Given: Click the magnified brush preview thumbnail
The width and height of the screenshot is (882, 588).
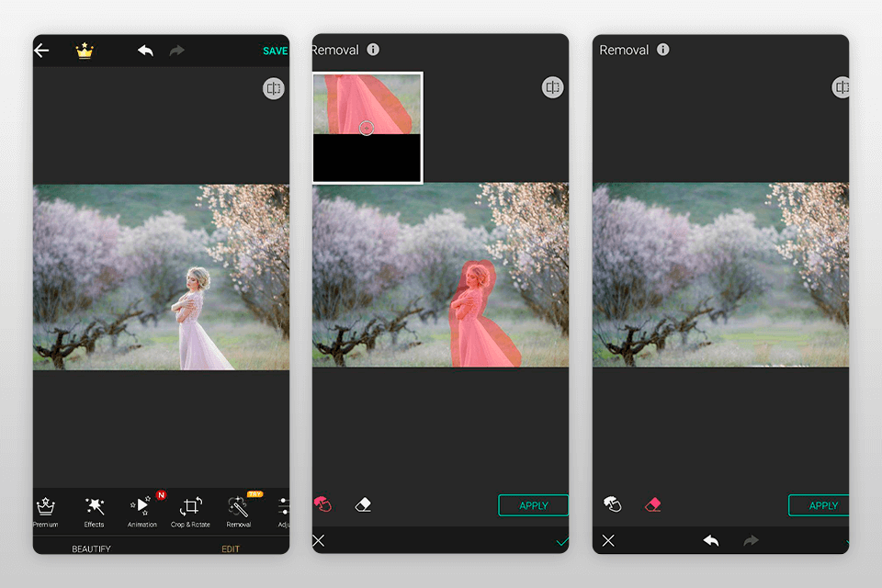Looking at the screenshot, I should click(x=367, y=128).
